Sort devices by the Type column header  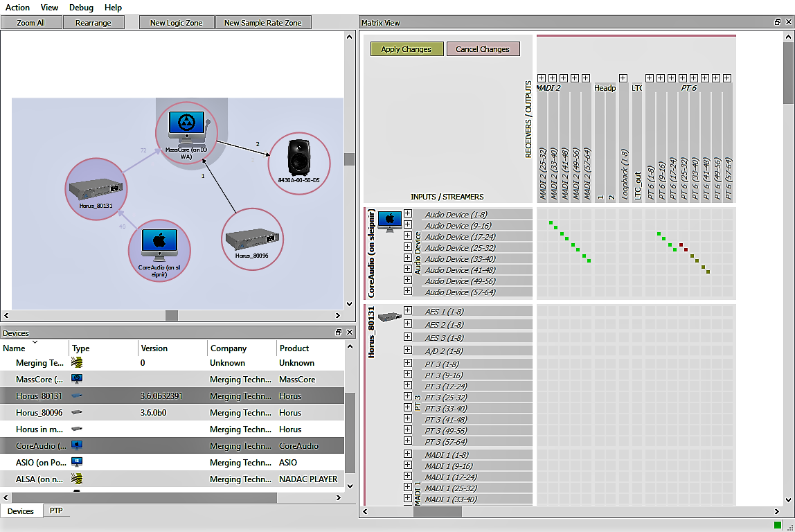point(103,348)
